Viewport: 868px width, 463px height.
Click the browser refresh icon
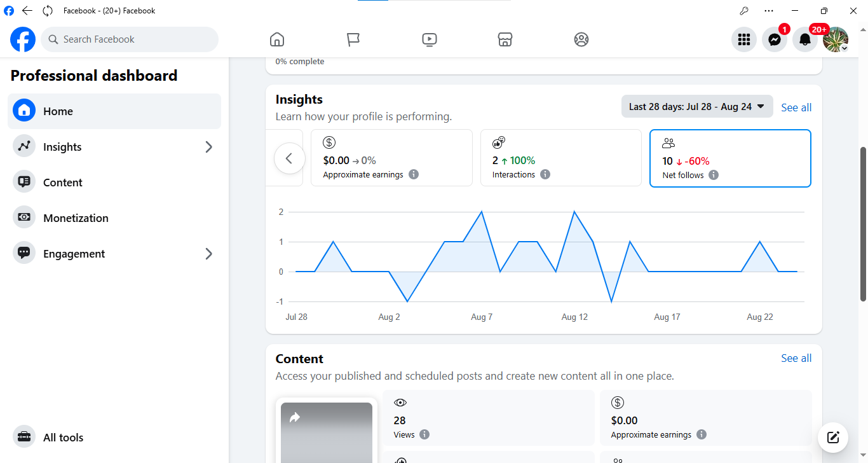coord(48,11)
